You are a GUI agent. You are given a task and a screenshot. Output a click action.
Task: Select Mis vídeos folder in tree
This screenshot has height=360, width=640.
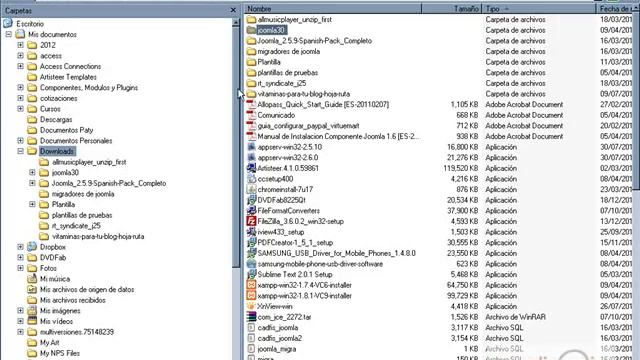click(56, 321)
